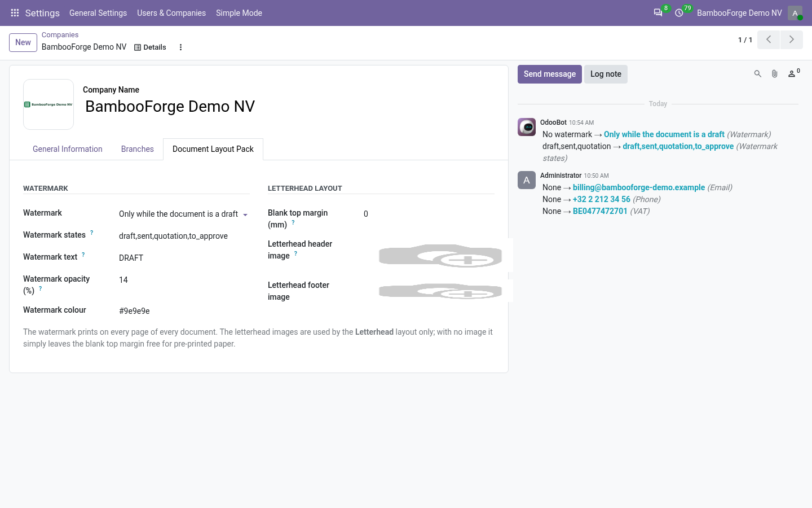Screen dimensions: 812x508
Task: Show followers icon in chatter
Action: pos(793,73)
